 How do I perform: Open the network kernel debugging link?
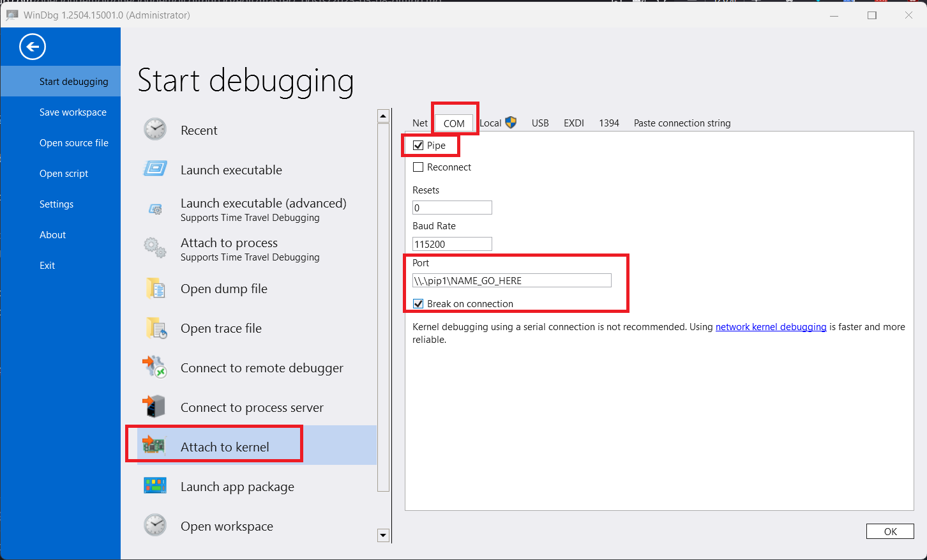(771, 327)
